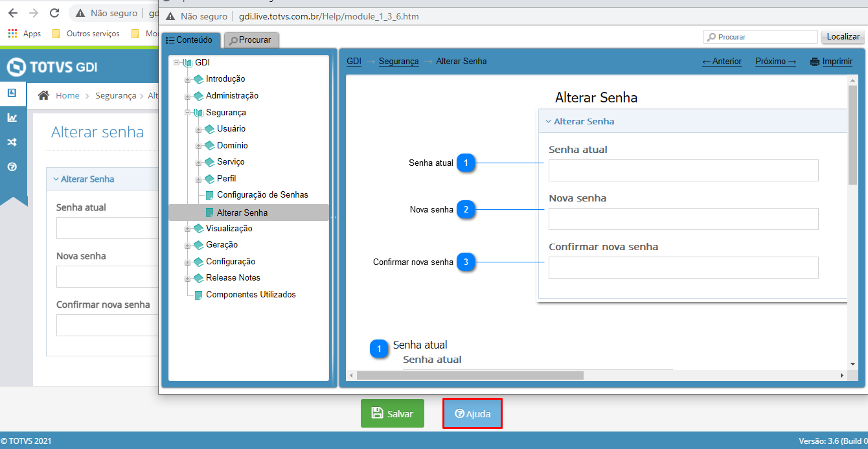Image resolution: width=868 pixels, height=449 pixels.
Task: Click the search magnifier in Procurar field
Action: [712, 38]
